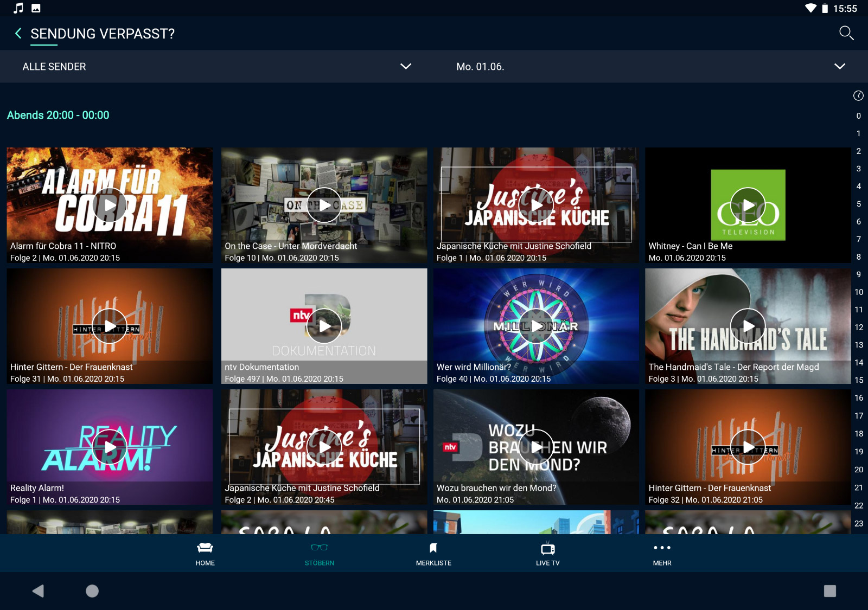Play Alarm für Cobra 11 - NITRO

110,205
